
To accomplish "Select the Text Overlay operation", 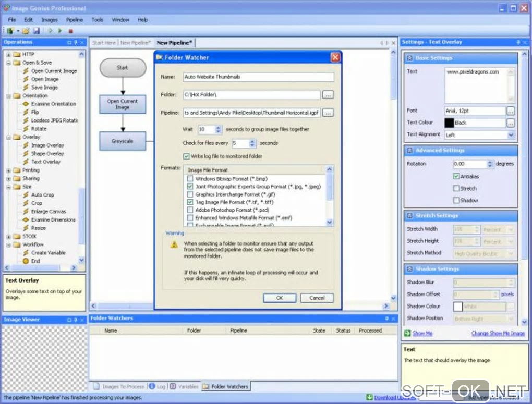I will (46, 162).
